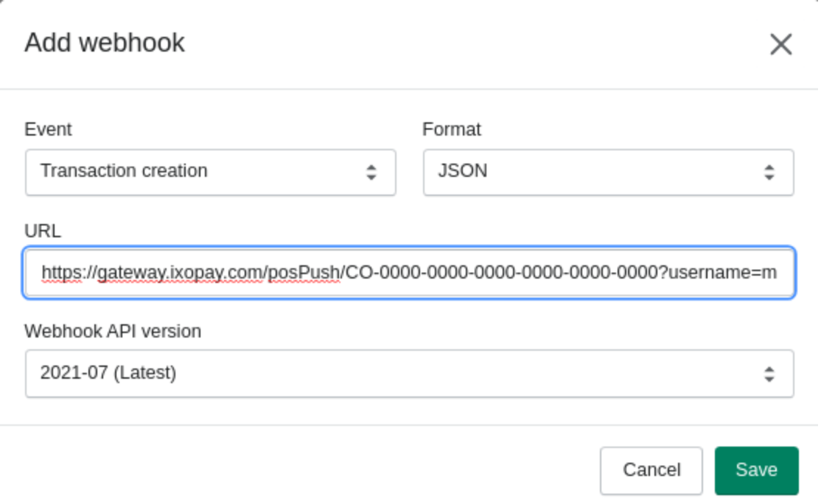This screenshot has height=504, width=821.
Task: Click the Event dropdown up-down arrows
Action: point(371,172)
